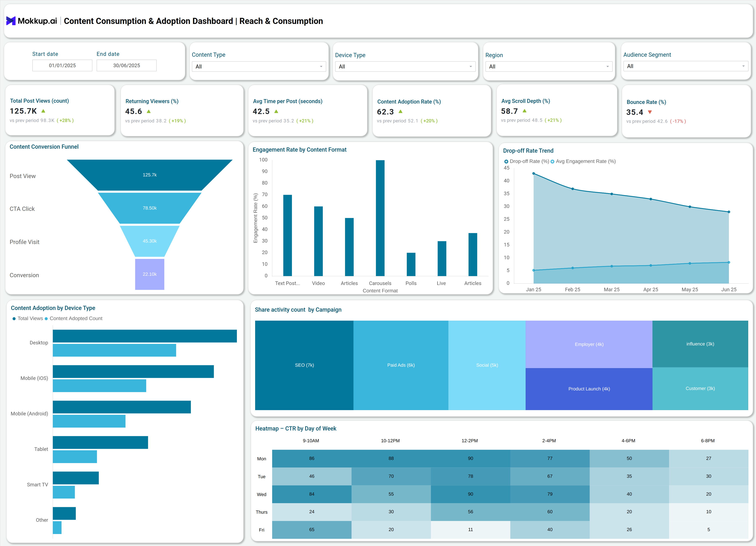Click the green up arrow beside 125.7K
This screenshot has height=546, width=756.
[43, 111]
